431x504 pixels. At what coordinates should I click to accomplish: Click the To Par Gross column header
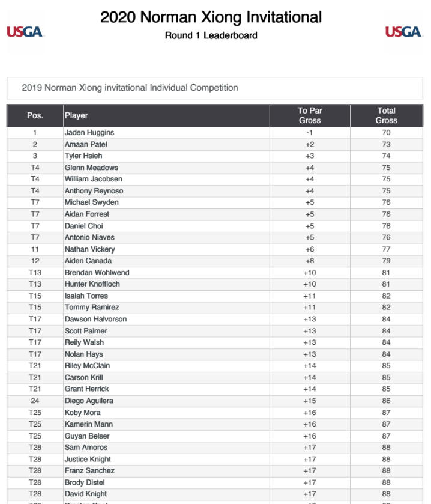[310, 115]
